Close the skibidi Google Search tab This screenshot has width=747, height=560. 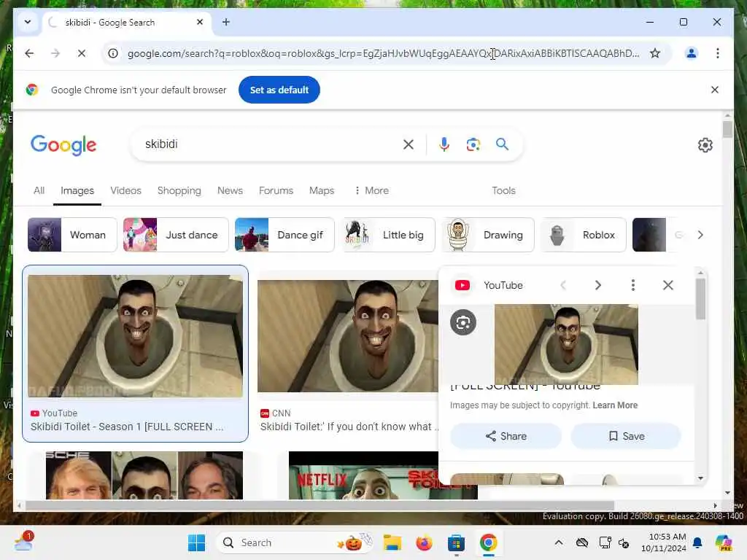point(200,22)
